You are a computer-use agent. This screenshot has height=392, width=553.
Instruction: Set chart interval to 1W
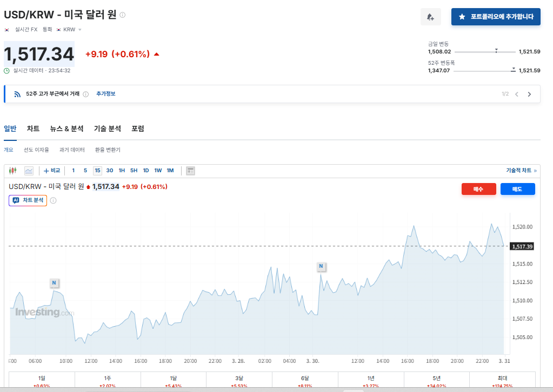pyautogui.click(x=158, y=171)
